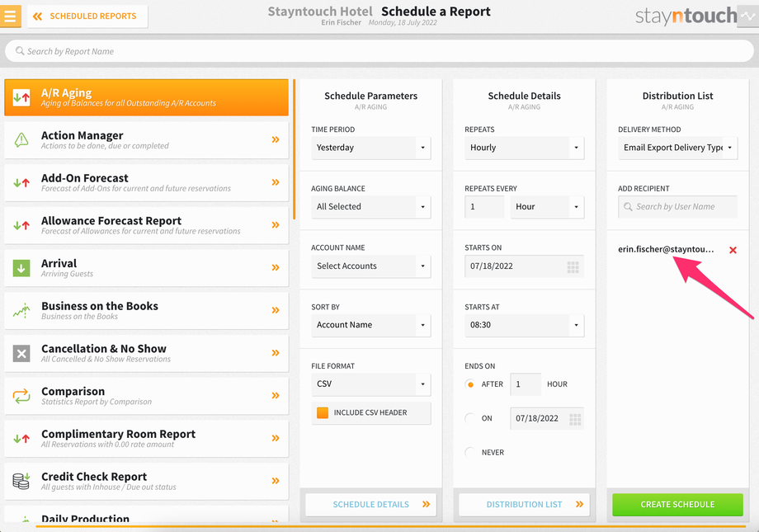Image resolution: width=759 pixels, height=532 pixels.
Task: Click the Search by User Name recipient field
Action: 677,207
